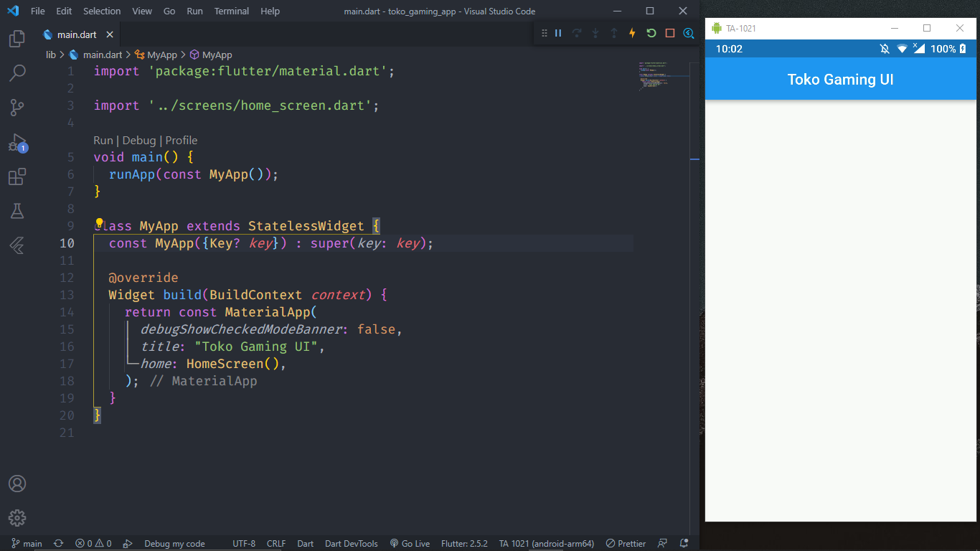Open the Testing flask view
Viewport: 980px width, 551px height.
(17, 211)
